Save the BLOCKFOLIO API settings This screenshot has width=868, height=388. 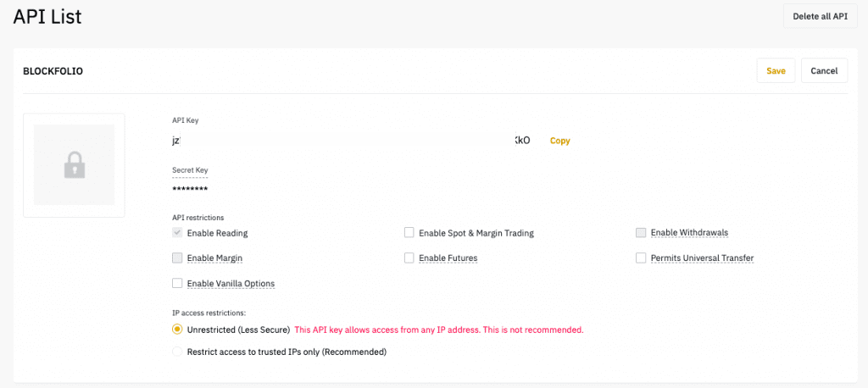point(776,70)
